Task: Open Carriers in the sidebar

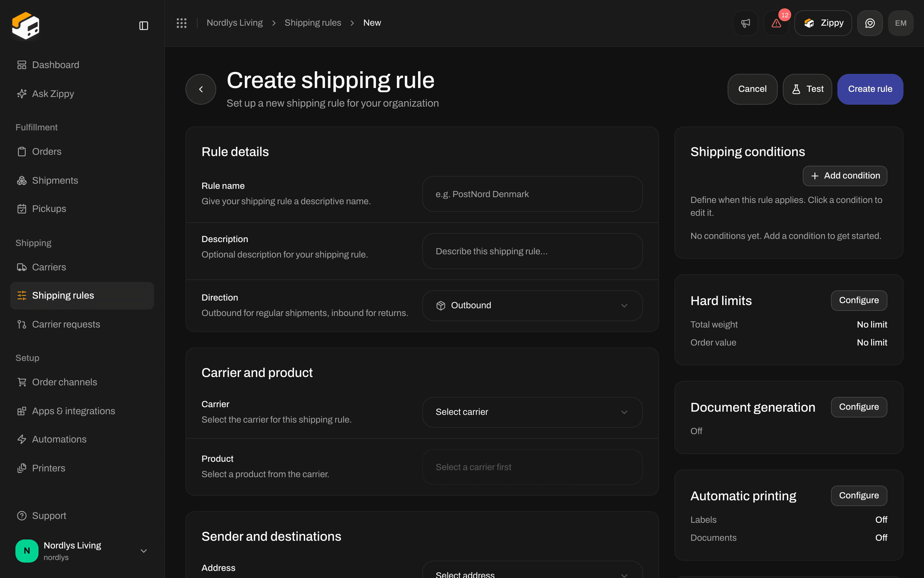Action: pos(82,267)
